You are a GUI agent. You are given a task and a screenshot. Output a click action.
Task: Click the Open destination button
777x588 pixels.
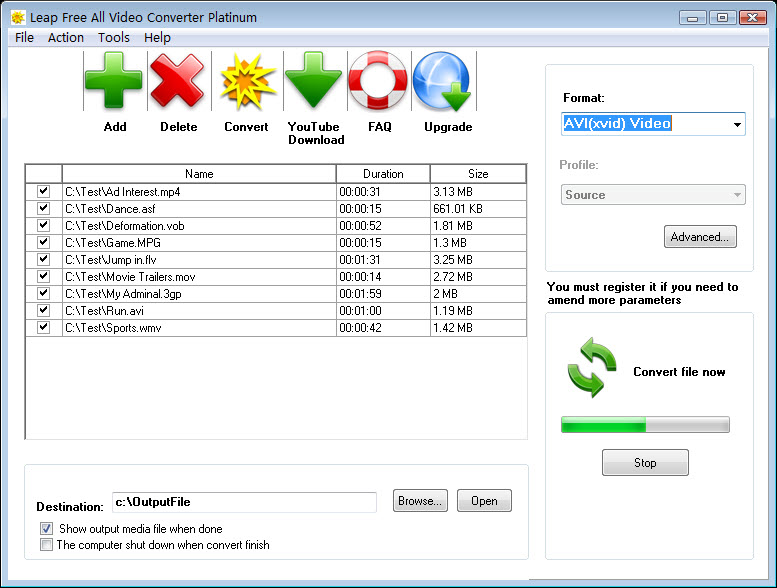point(484,501)
